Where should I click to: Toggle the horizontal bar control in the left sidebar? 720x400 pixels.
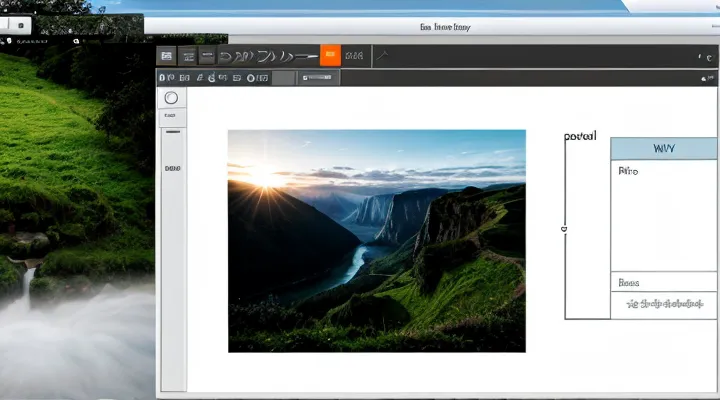(173, 131)
